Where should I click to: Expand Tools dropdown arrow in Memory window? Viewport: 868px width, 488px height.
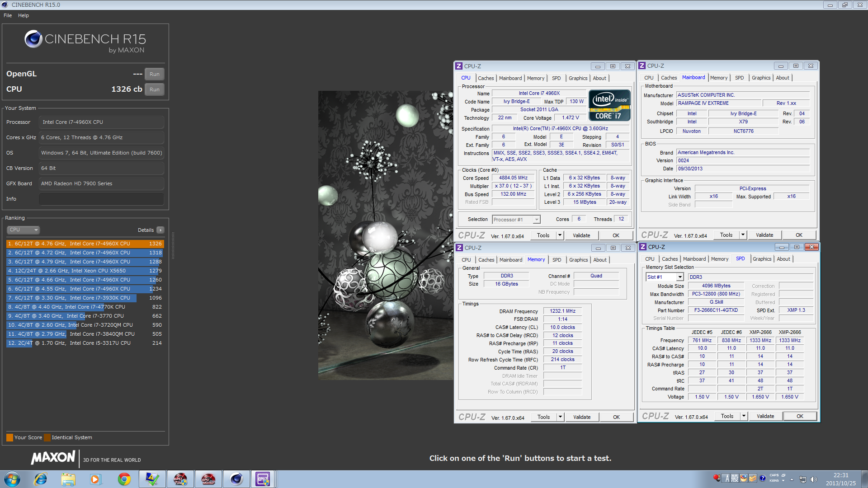560,417
